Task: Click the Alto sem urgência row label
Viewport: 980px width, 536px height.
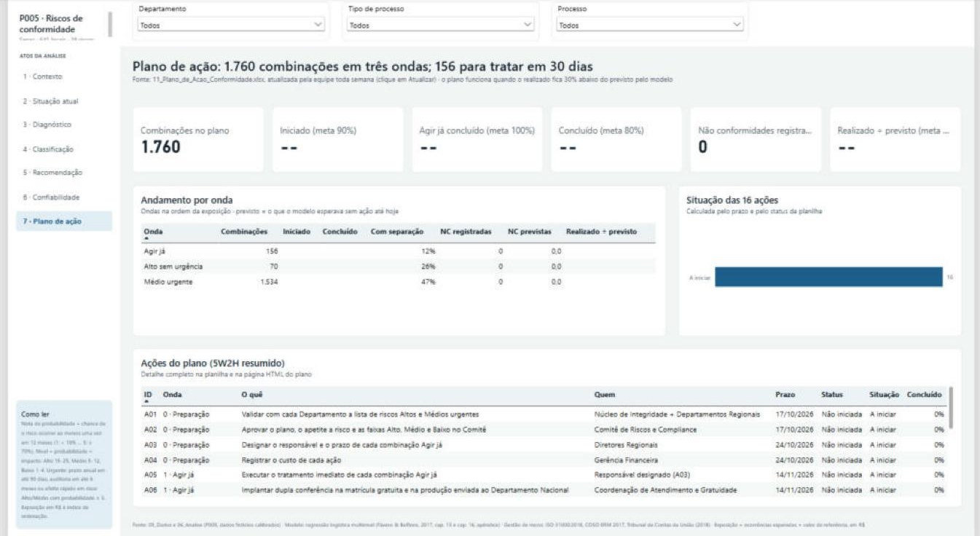Action: pyautogui.click(x=173, y=267)
